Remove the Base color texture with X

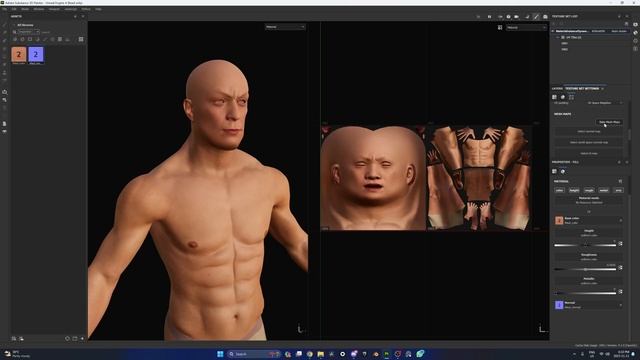(621, 220)
